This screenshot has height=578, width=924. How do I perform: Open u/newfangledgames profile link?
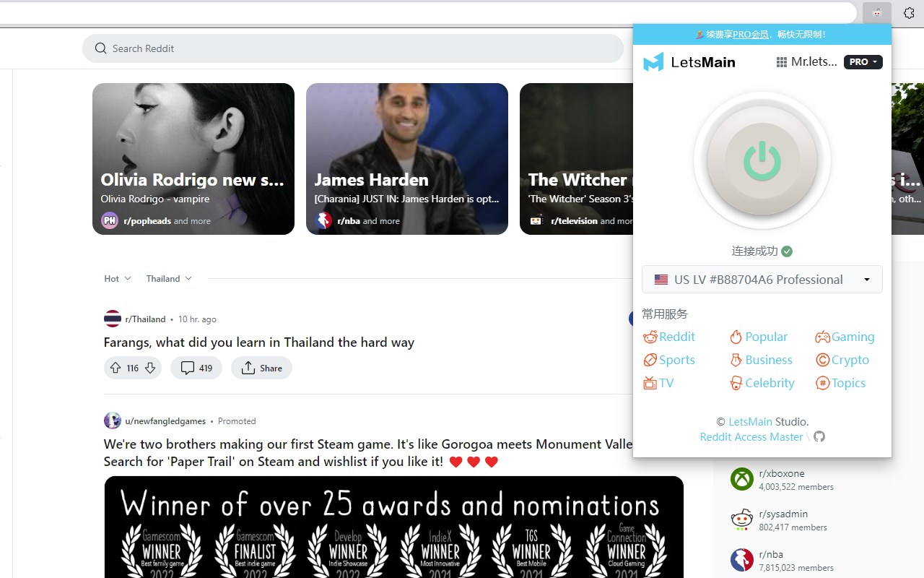[x=165, y=421]
